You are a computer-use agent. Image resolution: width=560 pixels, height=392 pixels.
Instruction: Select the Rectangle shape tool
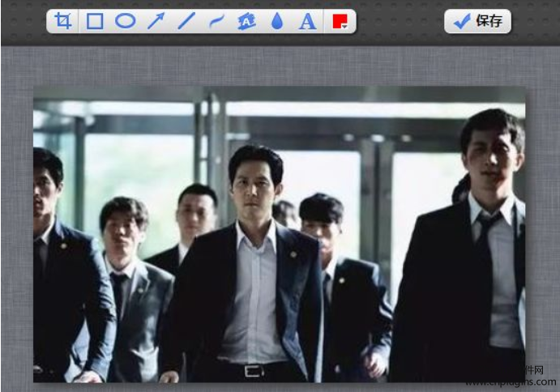(95, 21)
